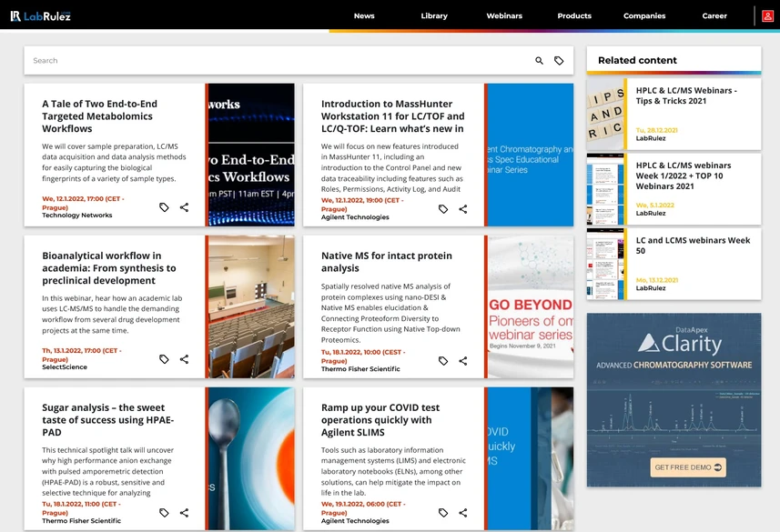The height and width of the screenshot is (532, 780).
Task: Click the Search input field
Action: (x=279, y=61)
